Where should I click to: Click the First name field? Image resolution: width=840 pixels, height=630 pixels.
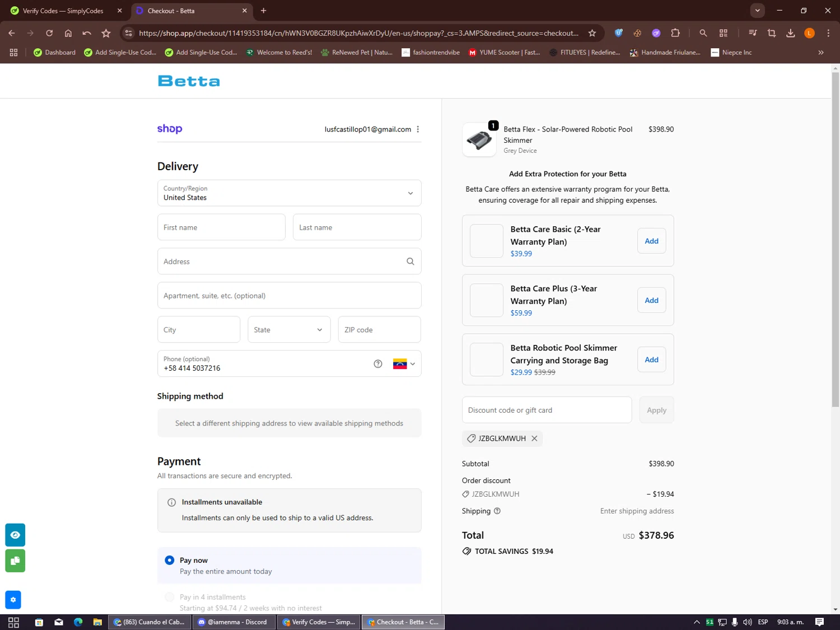221,227
